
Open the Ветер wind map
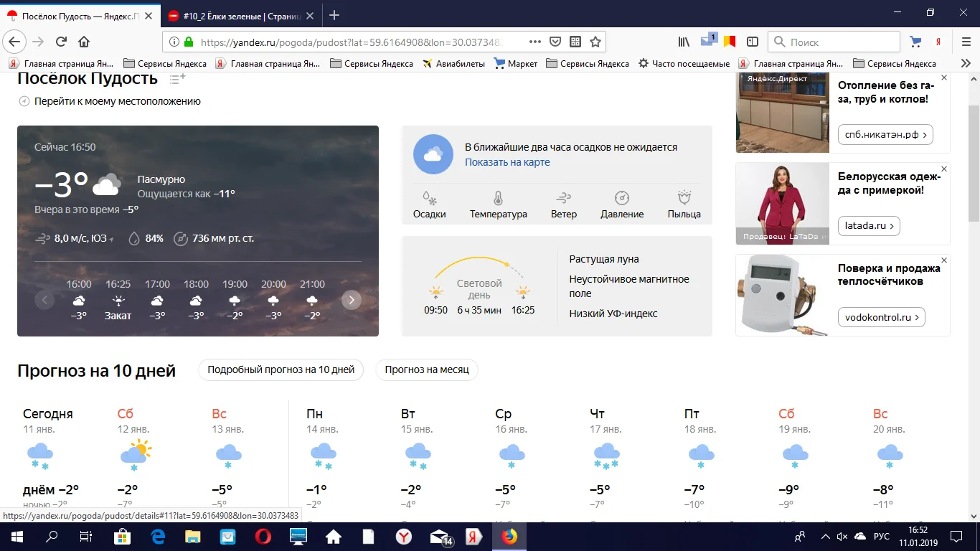(x=564, y=204)
